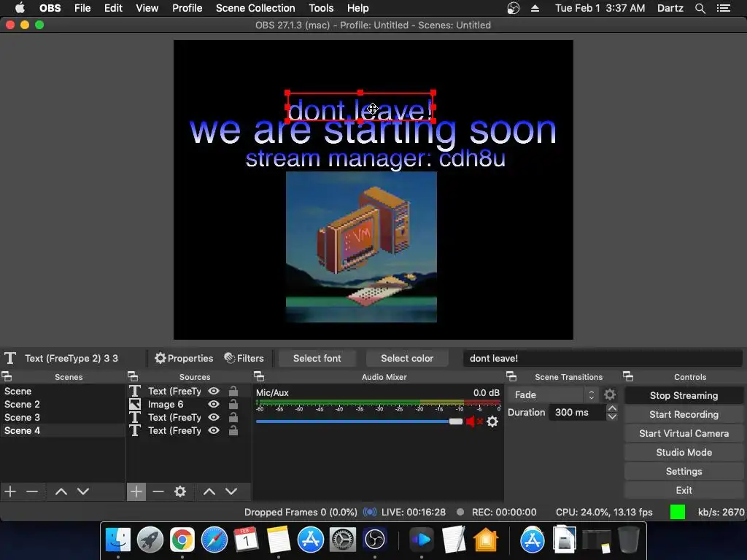This screenshot has width=747, height=560.
Task: Open the OBS app in the Dock
Action: 374,540
